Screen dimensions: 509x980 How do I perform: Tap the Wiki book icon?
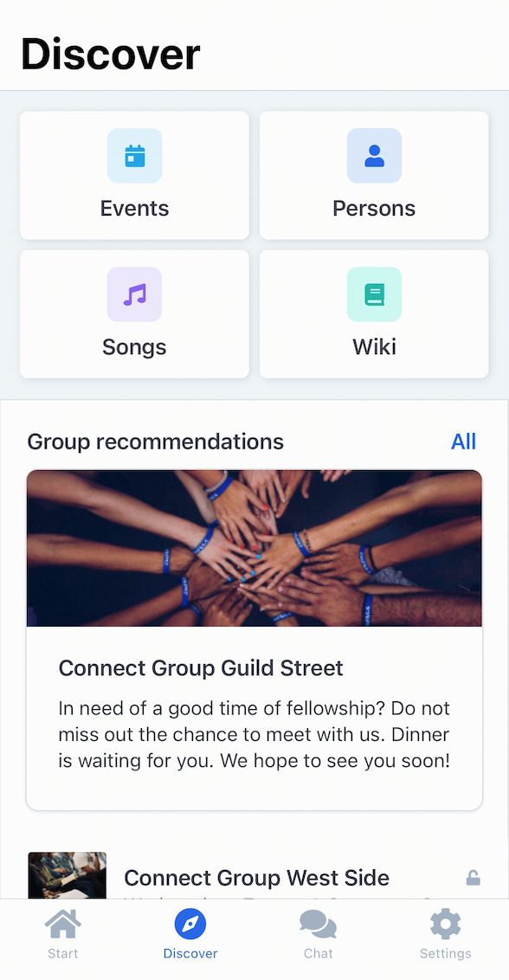click(x=374, y=294)
